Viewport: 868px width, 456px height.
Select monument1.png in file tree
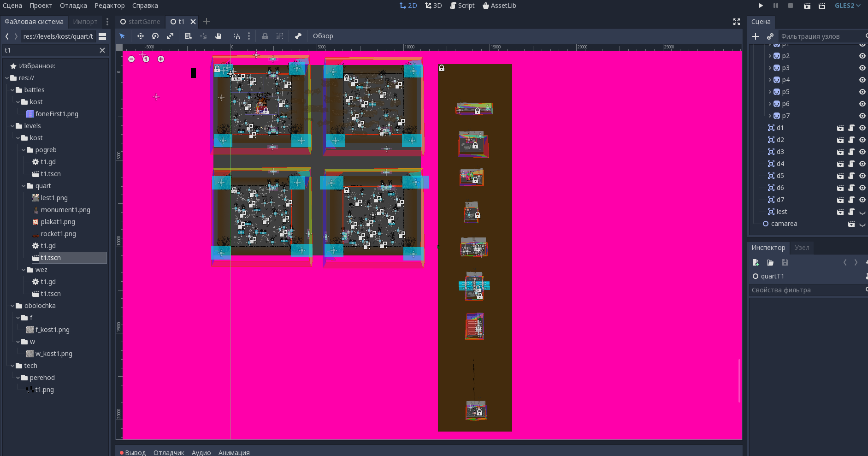click(x=65, y=210)
